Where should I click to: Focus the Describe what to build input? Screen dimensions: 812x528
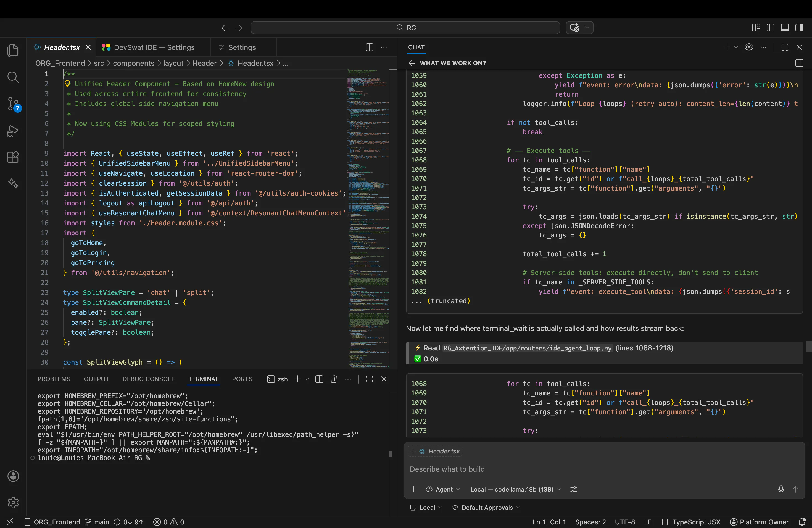[x=604, y=469]
